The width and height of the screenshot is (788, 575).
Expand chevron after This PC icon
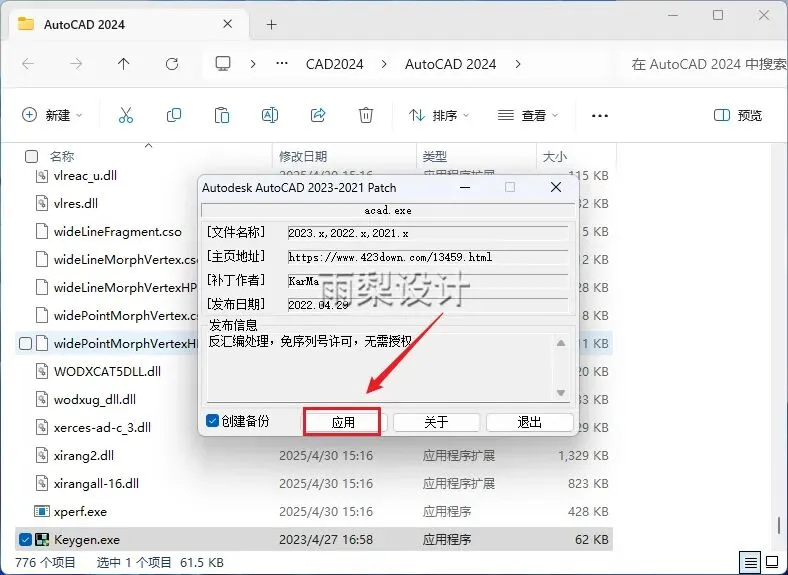tap(253, 64)
